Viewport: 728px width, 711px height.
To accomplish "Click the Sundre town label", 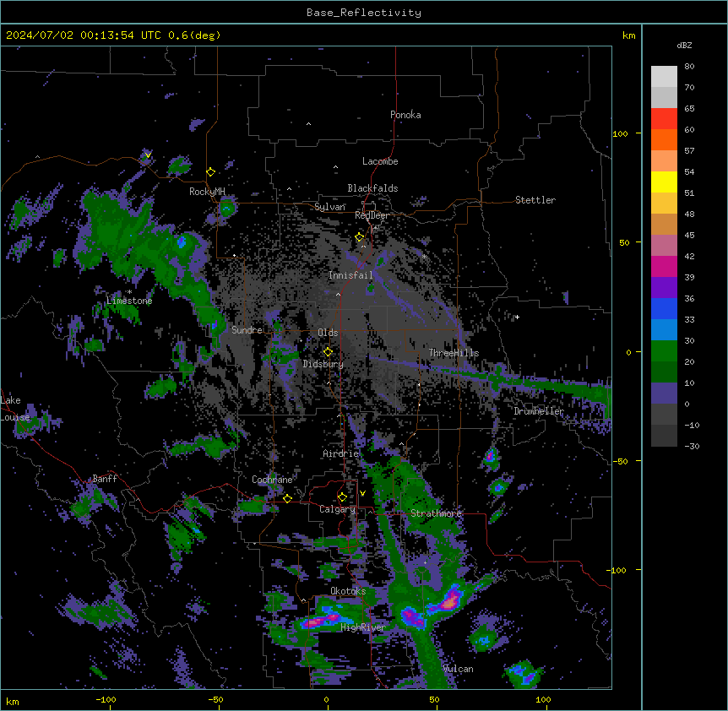I will [x=247, y=330].
